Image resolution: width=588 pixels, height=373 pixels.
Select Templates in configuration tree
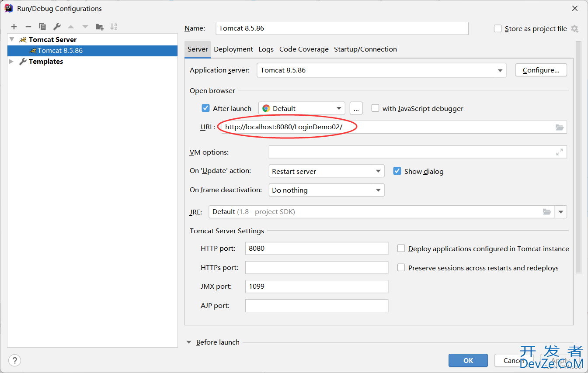[46, 62]
